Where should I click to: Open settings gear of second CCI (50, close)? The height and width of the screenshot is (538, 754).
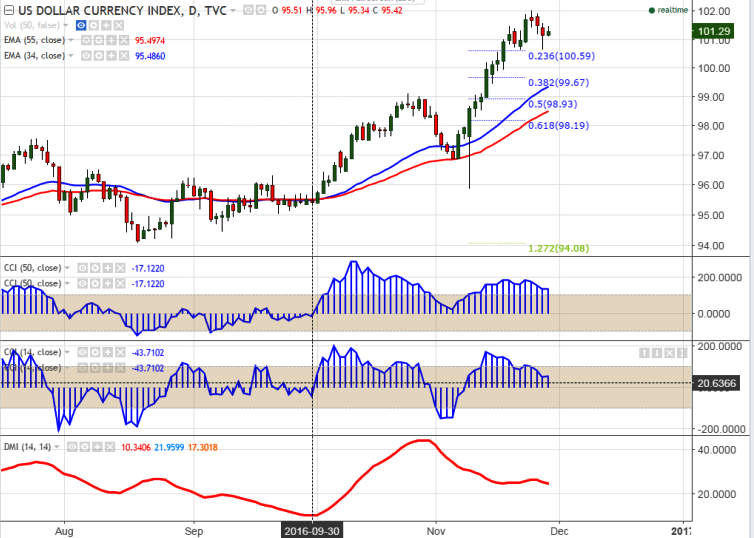tap(95, 284)
